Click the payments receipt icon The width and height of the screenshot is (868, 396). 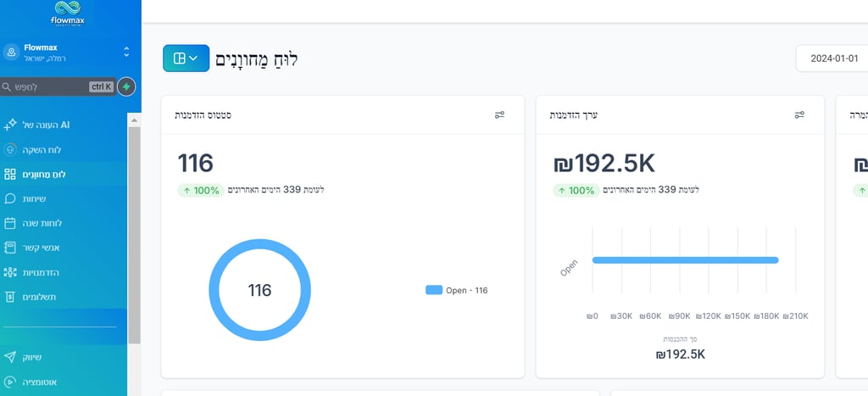(x=10, y=297)
